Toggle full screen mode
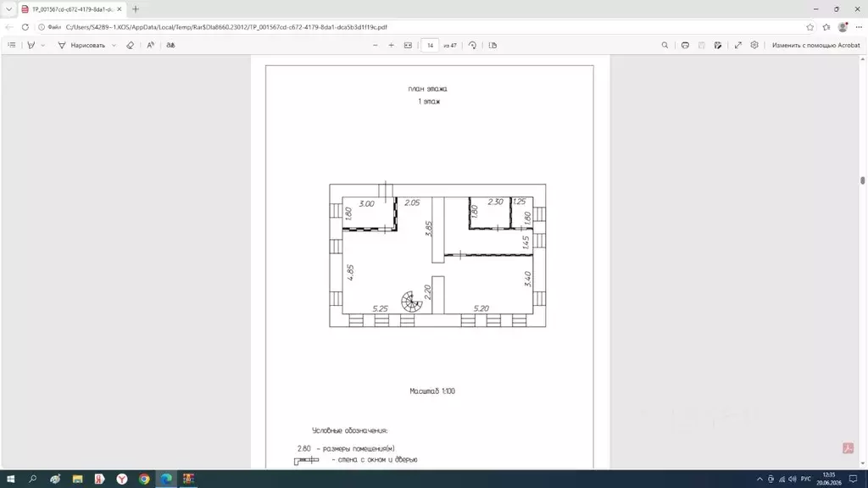This screenshot has height=488, width=868. click(x=738, y=46)
